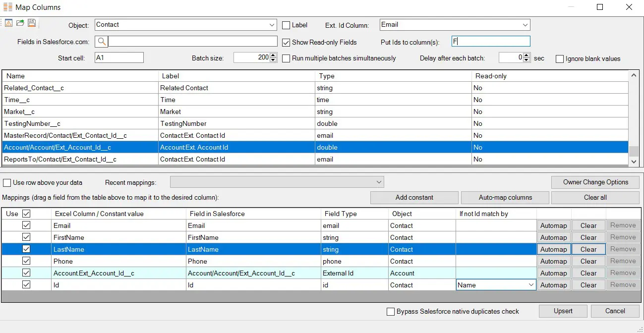Enable Use row above your data
644x333 pixels.
point(7,183)
